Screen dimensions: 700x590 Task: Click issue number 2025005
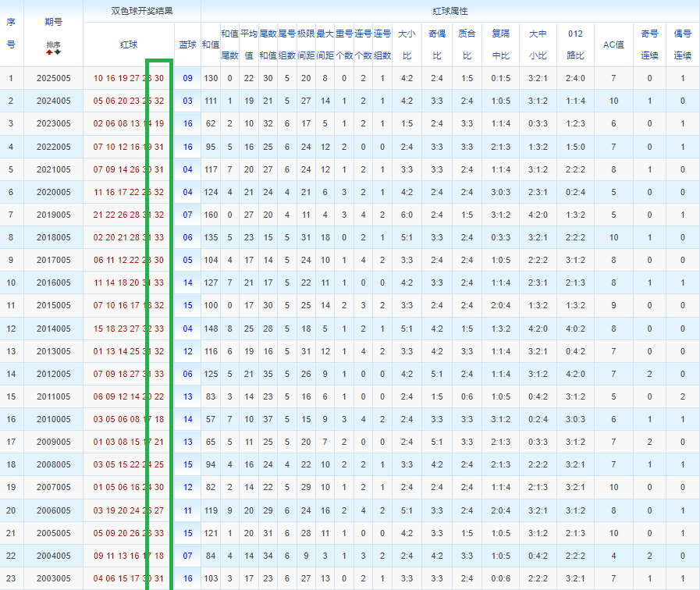(x=53, y=78)
